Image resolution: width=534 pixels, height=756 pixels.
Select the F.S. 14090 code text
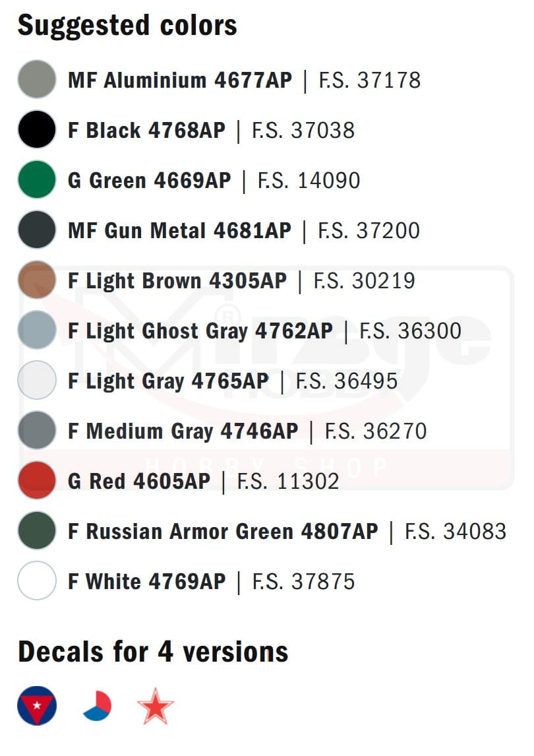309,181
